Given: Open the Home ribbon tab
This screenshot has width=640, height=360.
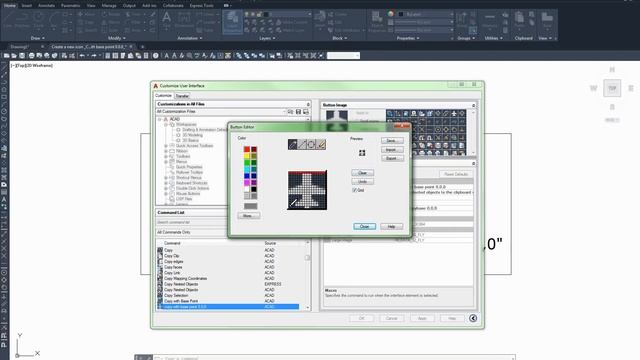Looking at the screenshot, I should 9,6.
